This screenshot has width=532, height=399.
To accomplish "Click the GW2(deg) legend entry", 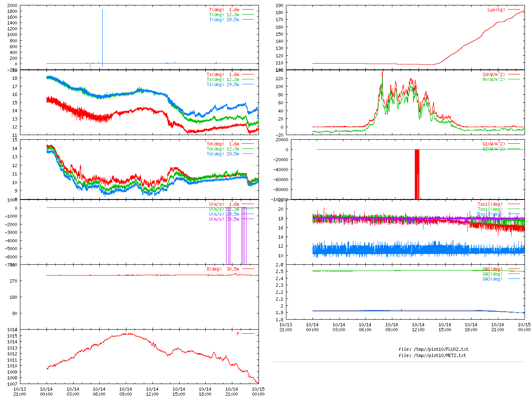I will click(x=492, y=274).
